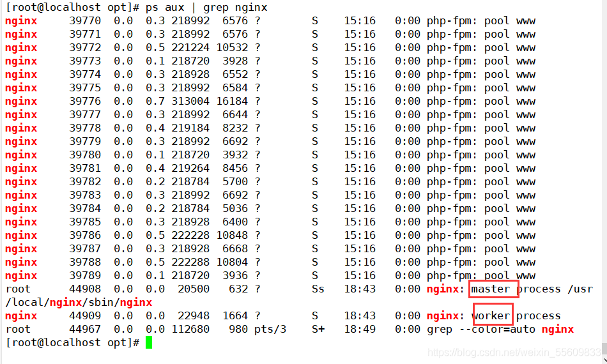
Task: Click the VSZ value 112680
Action: tap(190, 329)
